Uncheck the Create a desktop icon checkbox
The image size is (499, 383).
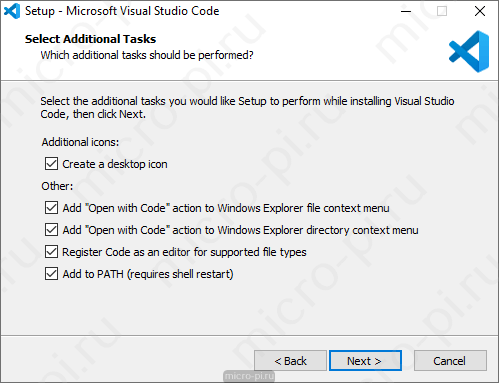click(x=51, y=164)
